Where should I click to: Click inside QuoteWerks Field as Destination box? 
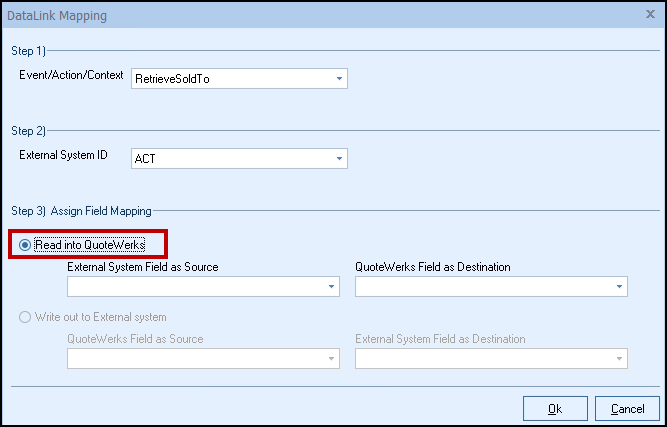[483, 287]
